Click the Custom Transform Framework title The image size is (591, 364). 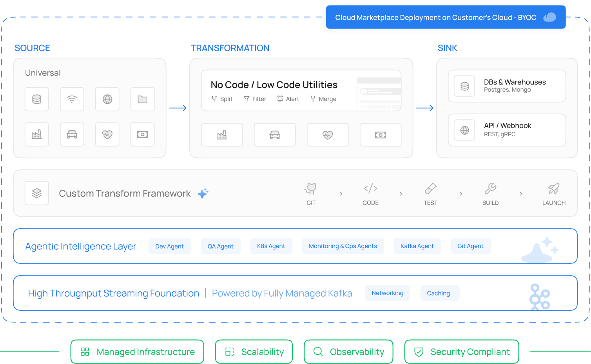(x=125, y=193)
